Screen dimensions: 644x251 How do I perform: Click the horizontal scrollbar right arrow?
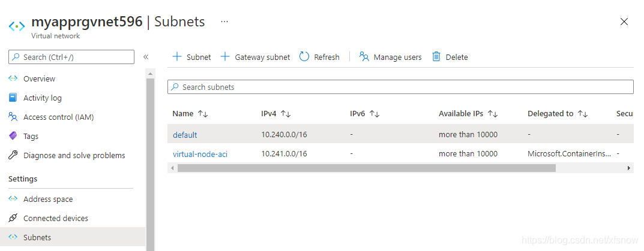coord(629,168)
